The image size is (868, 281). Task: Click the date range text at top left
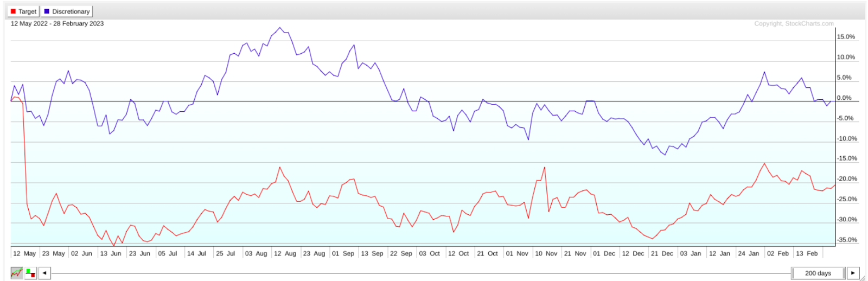pos(57,24)
